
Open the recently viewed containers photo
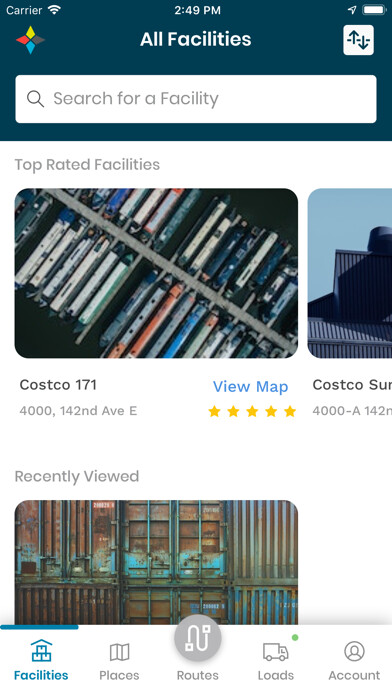(156, 562)
